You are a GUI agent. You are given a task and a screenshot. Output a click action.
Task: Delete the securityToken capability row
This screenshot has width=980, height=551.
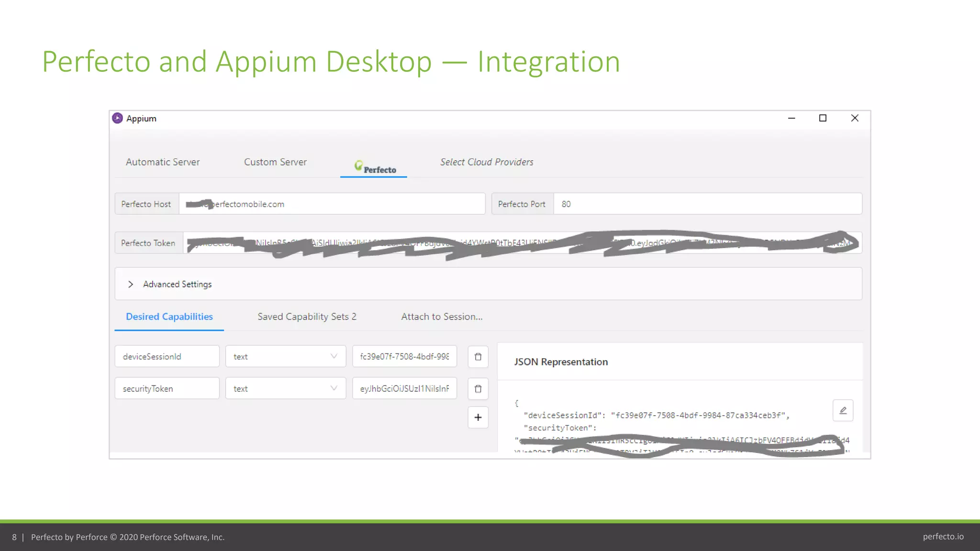pos(478,389)
